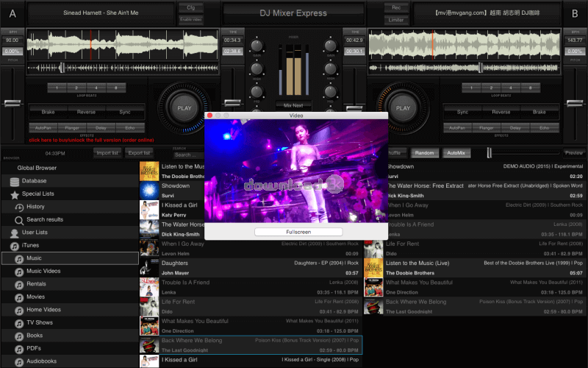
Task: Toggle Random playback mode
Action: (x=425, y=153)
